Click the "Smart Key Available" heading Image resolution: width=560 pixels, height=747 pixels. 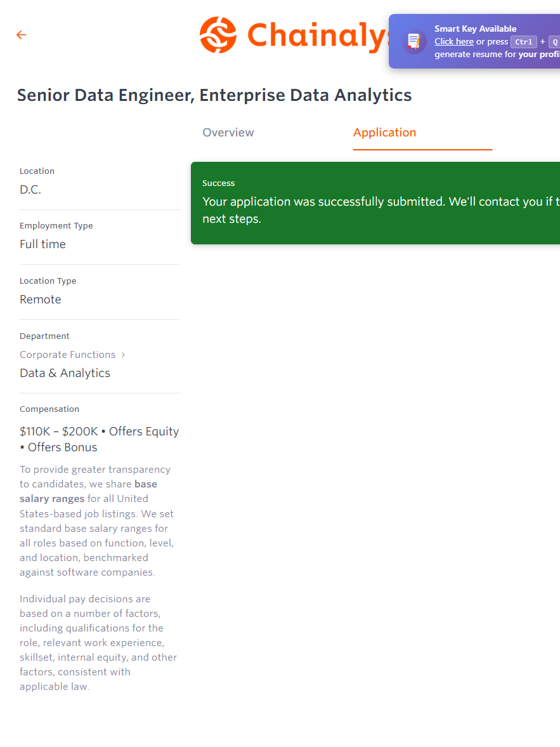click(x=475, y=29)
